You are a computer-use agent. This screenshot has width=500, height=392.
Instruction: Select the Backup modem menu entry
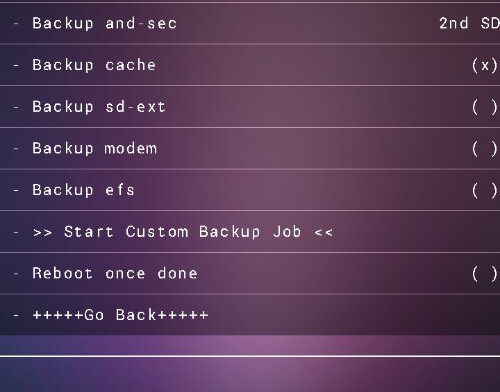click(250, 148)
